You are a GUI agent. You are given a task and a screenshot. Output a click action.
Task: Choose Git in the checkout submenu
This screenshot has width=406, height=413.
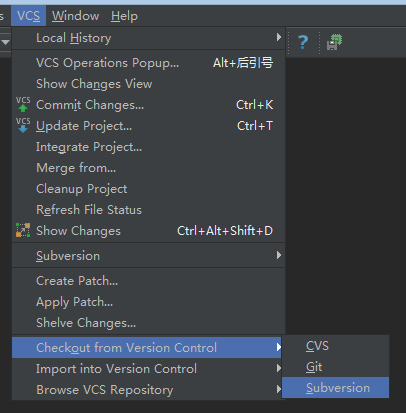click(335, 367)
